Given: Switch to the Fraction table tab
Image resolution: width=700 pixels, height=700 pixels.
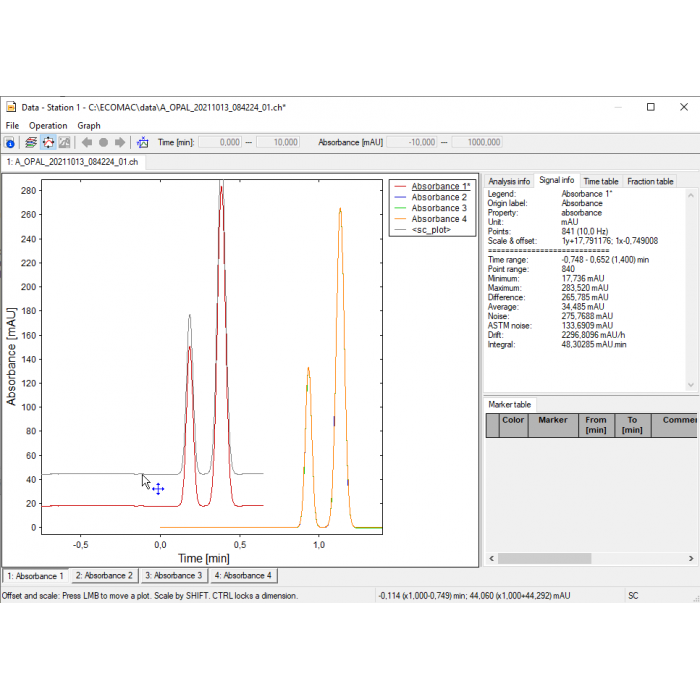Looking at the screenshot, I should click(x=650, y=182).
